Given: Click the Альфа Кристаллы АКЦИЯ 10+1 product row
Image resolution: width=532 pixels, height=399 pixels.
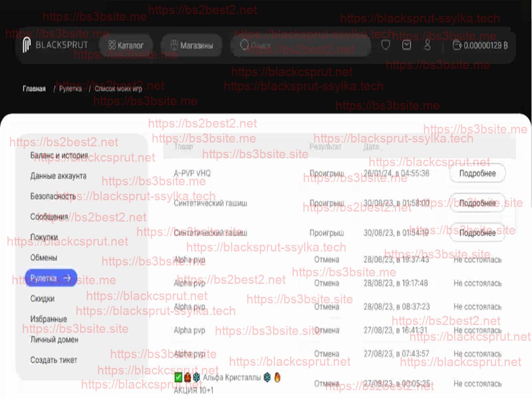Looking at the screenshot, I should coord(227,384).
